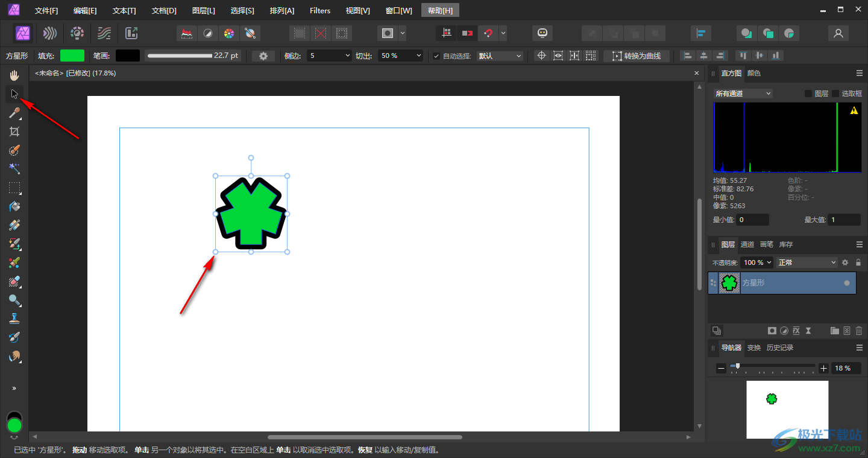Image resolution: width=868 pixels, height=458 pixels.
Task: Switch to the 历史记录 tab
Action: 779,348
